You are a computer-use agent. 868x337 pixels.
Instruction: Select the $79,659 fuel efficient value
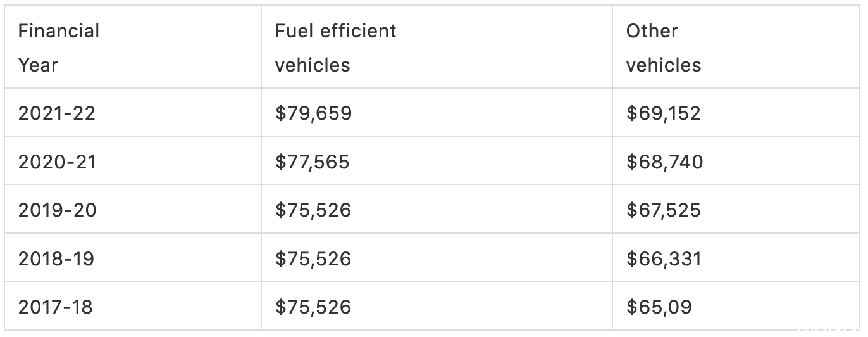coord(313,113)
